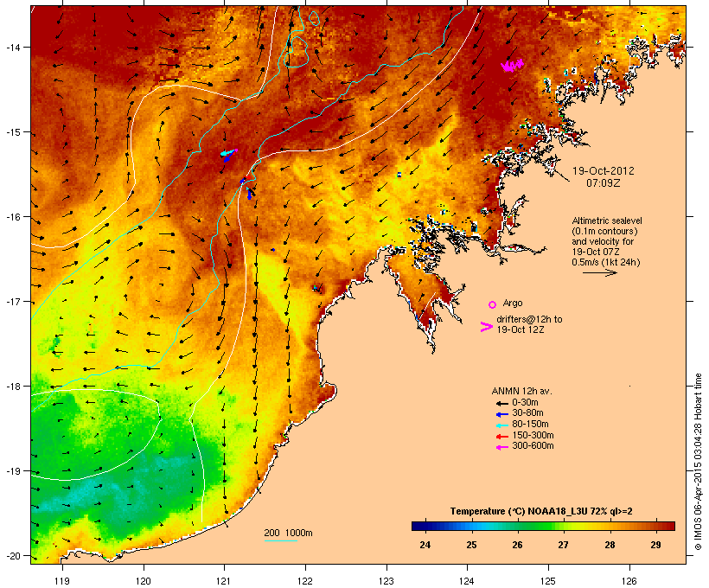This screenshot has width=709, height=588.
Task: Click the '150-300m' depth label
Action: (x=533, y=435)
